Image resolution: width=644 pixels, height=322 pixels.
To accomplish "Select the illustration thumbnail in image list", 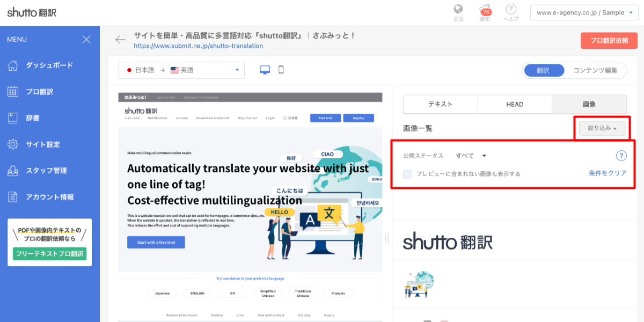I will [x=419, y=284].
